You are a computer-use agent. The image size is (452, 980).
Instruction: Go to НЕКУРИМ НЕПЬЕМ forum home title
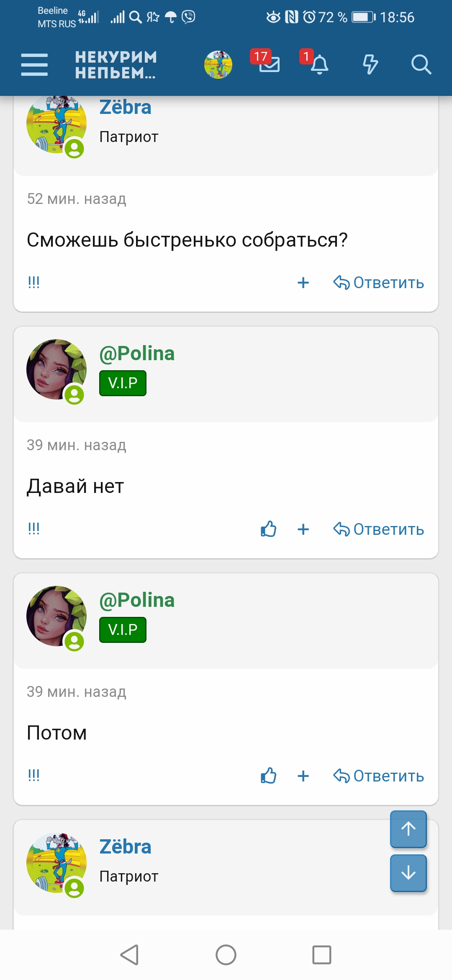[x=116, y=65]
